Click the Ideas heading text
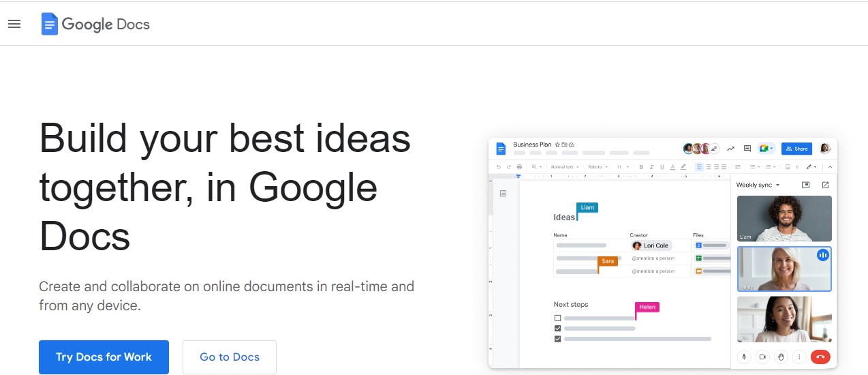 564,217
